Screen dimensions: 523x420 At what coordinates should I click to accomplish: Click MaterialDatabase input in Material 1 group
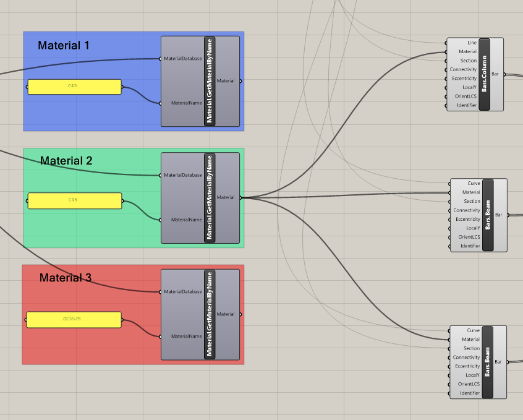(x=183, y=58)
